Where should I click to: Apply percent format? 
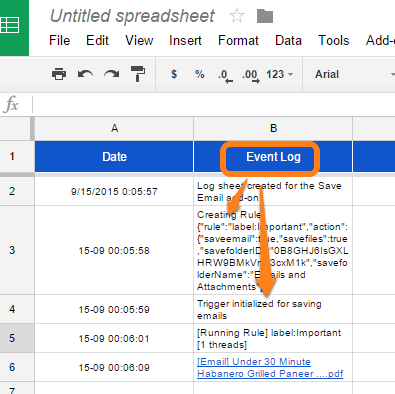tap(200, 74)
